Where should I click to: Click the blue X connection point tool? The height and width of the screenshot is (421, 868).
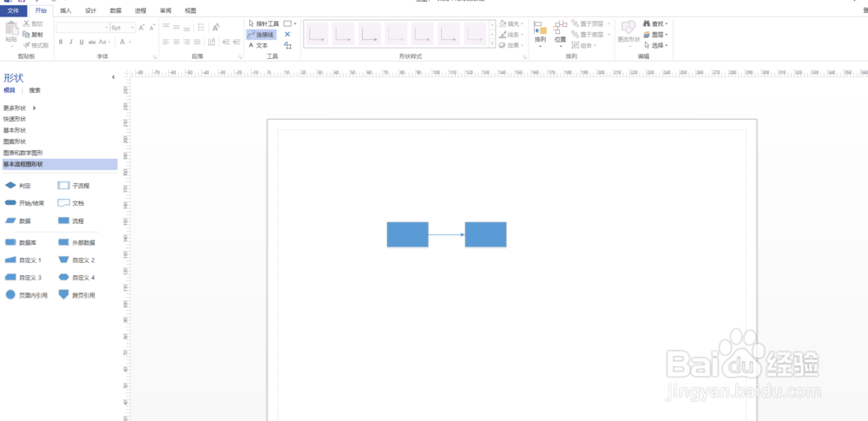287,35
